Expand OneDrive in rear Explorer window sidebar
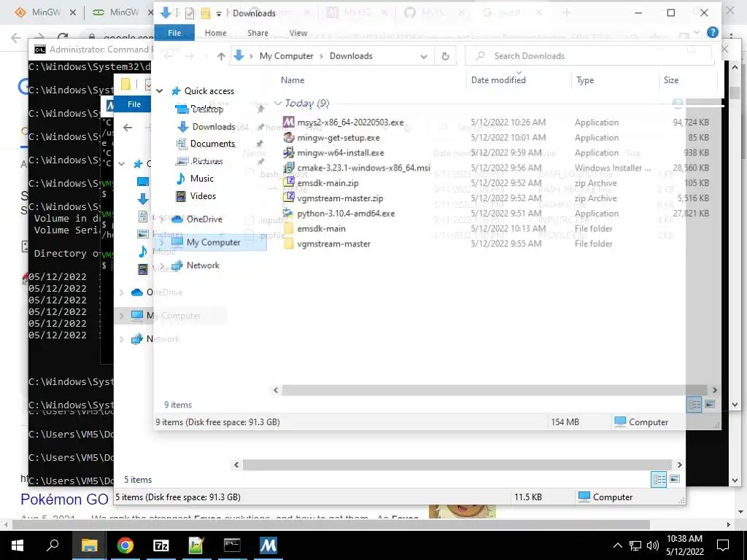 [x=122, y=292]
